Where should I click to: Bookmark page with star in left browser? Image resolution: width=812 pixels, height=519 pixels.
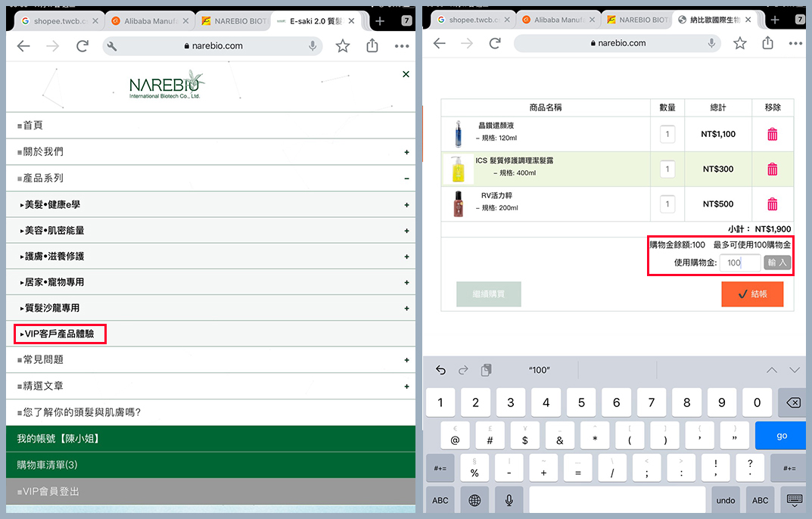342,46
